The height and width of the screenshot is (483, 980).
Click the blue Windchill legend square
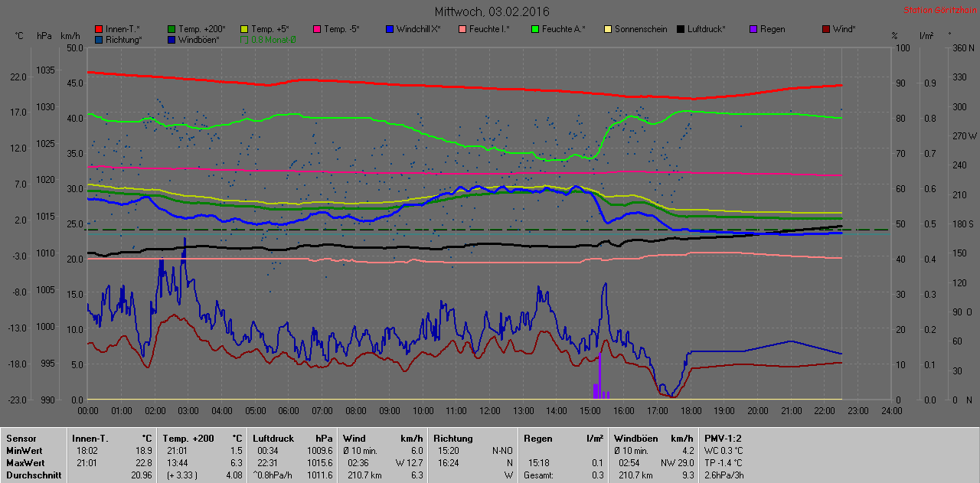pyautogui.click(x=390, y=29)
